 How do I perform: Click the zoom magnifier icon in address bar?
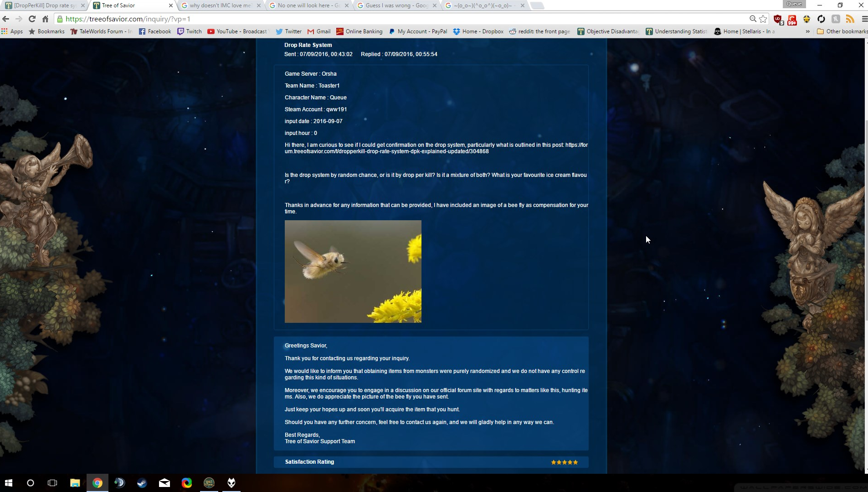tap(753, 19)
